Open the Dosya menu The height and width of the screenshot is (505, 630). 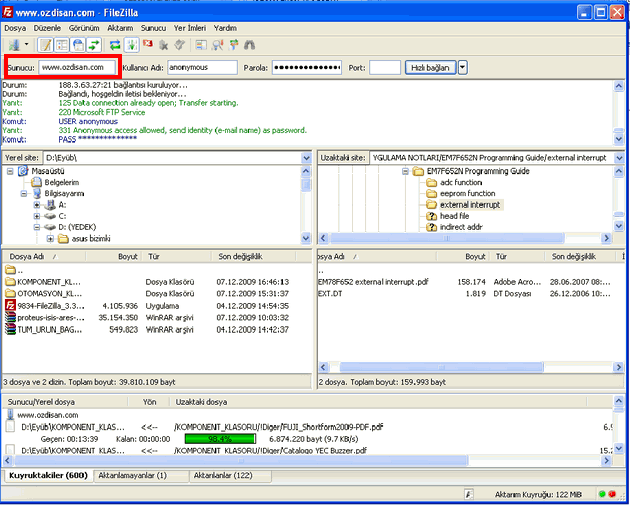click(x=15, y=28)
